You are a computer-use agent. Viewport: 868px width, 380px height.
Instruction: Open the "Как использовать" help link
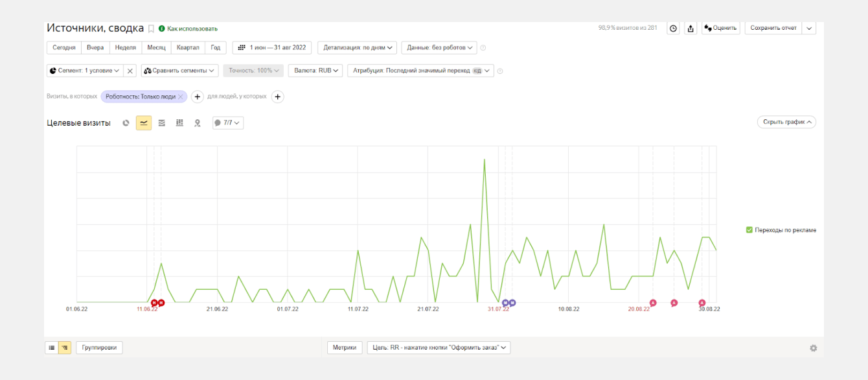(192, 29)
